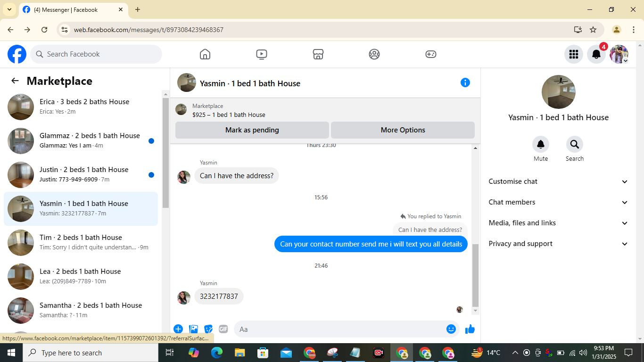Open more actions plus icon in composer
Viewport: 644px width, 362px height.
(178, 329)
